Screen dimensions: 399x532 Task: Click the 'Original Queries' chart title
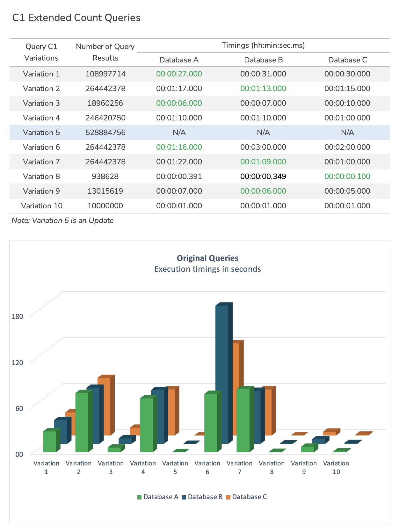click(207, 258)
